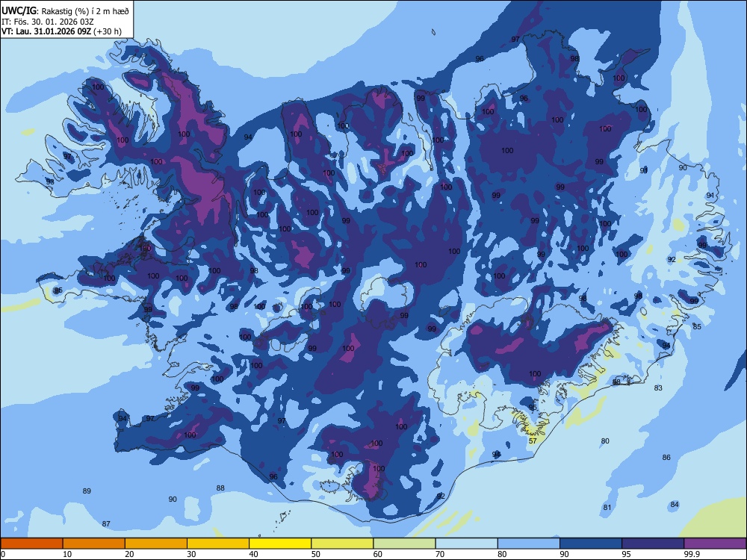Click the '99.9' legend scale label
The image size is (747, 560).
pos(691,554)
